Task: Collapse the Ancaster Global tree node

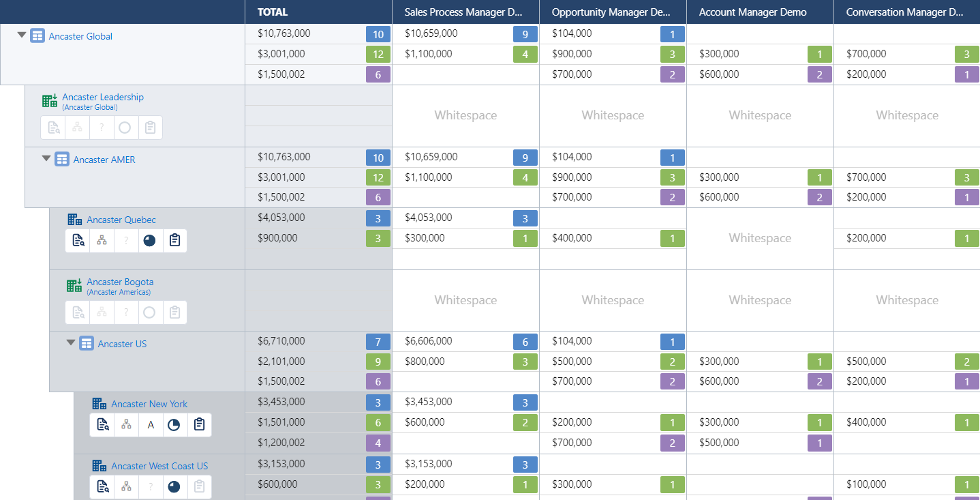Action: [x=22, y=35]
